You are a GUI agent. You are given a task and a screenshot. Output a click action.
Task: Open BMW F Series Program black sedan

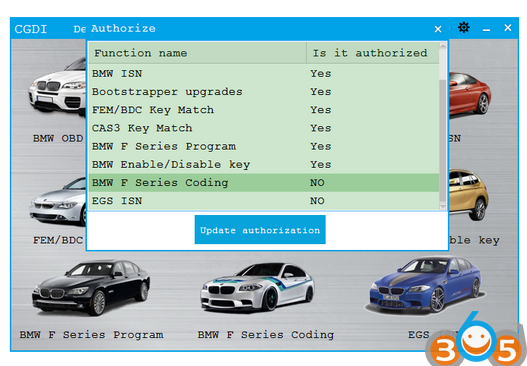pyautogui.click(x=91, y=287)
